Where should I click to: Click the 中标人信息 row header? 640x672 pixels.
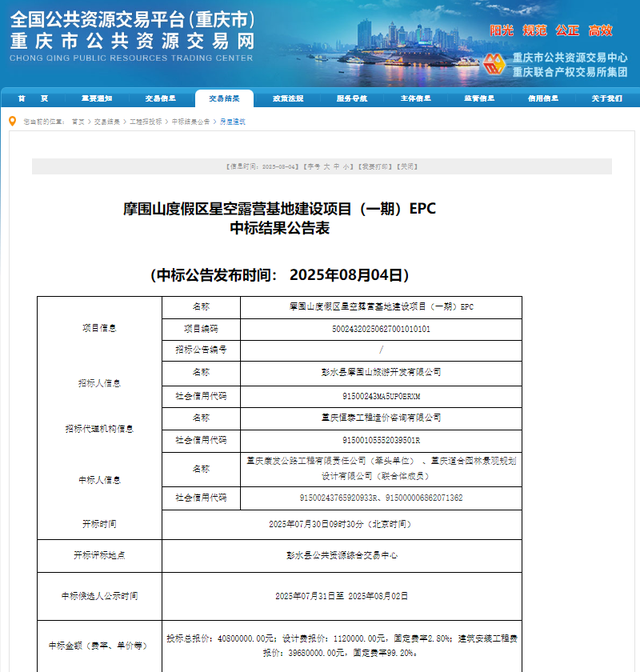pyautogui.click(x=99, y=480)
